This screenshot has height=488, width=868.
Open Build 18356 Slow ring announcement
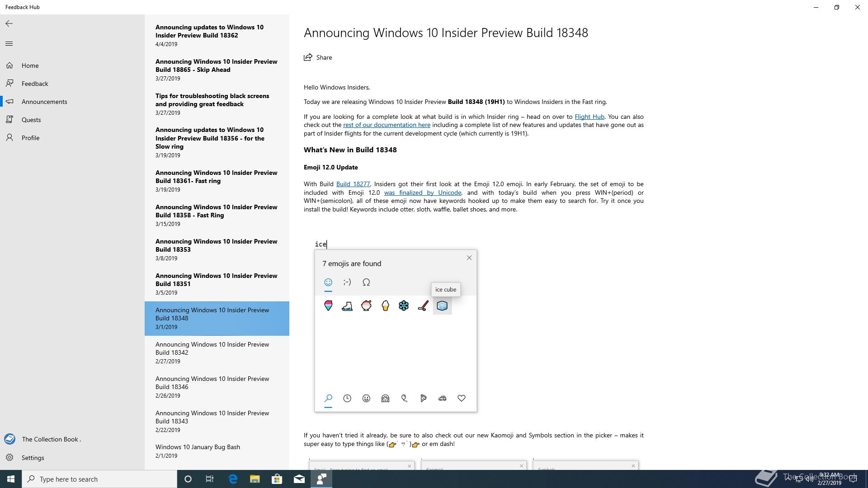(217, 142)
